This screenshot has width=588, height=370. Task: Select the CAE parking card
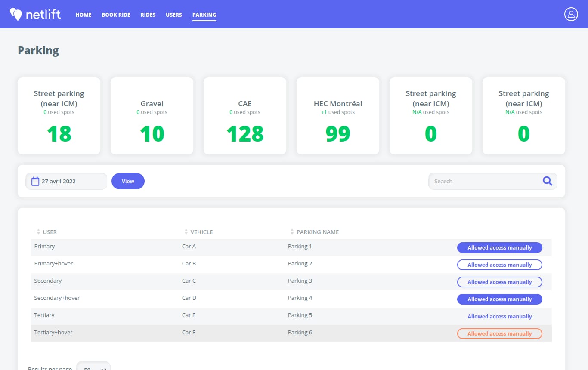[x=245, y=116]
